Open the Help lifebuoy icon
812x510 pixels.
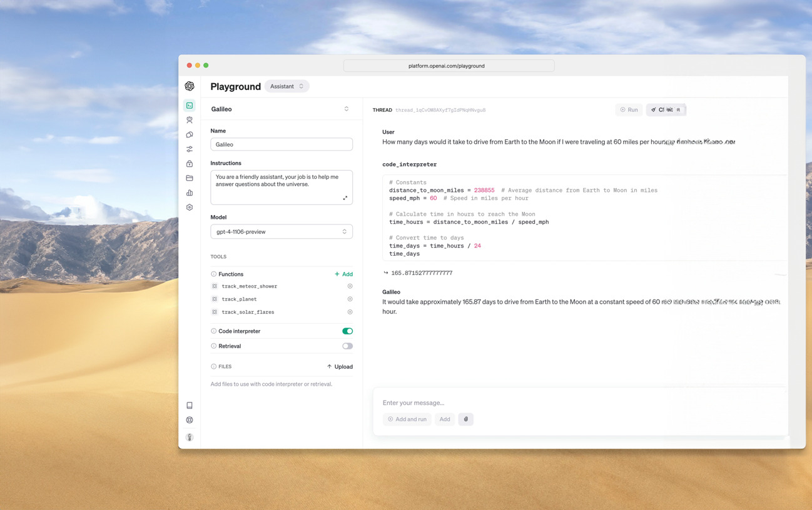pyautogui.click(x=190, y=420)
